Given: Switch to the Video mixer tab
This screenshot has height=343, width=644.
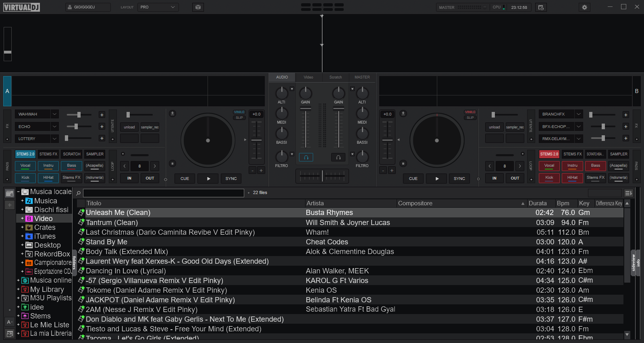Looking at the screenshot, I should tap(308, 77).
